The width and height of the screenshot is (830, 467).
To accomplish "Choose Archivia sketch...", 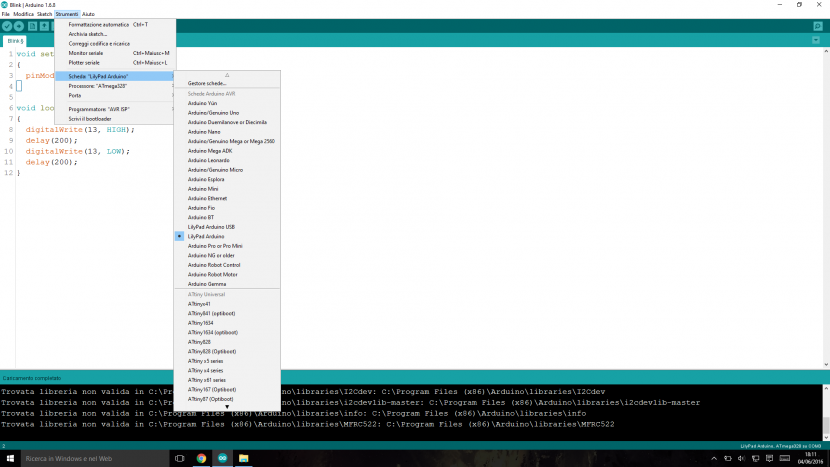I will coord(115,34).
